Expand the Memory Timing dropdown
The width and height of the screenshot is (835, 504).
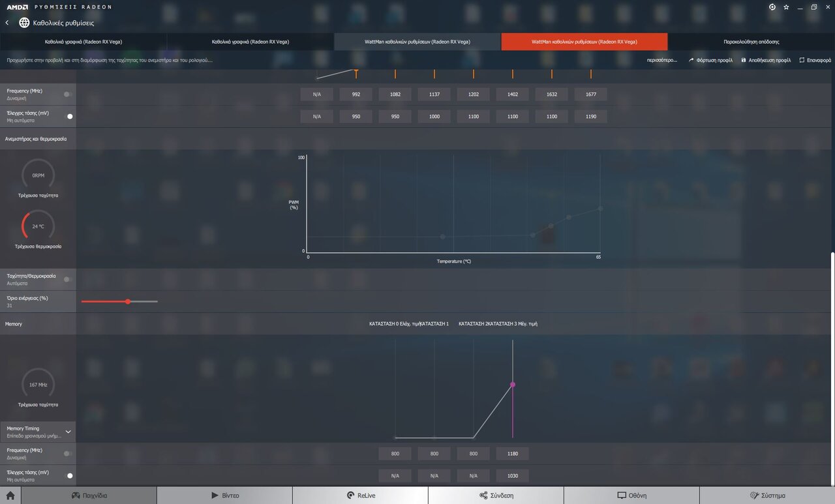pos(38,432)
